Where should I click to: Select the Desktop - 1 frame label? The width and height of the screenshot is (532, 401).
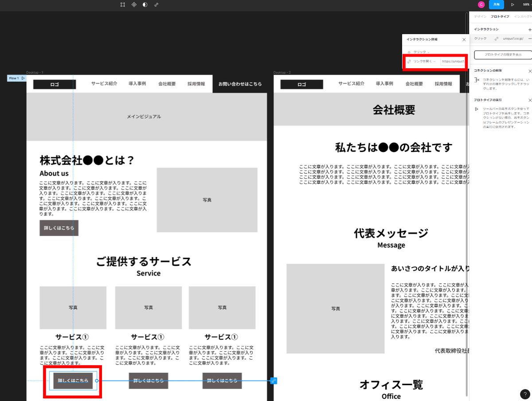coord(34,72)
